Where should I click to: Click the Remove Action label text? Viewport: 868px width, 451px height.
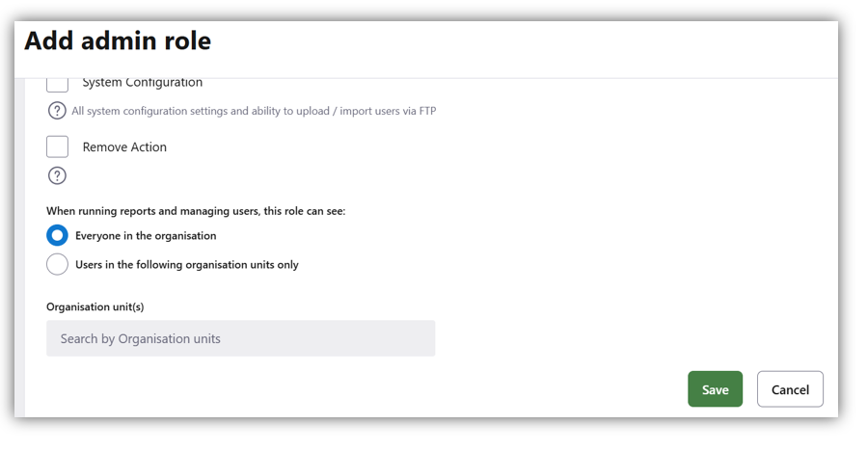click(124, 147)
